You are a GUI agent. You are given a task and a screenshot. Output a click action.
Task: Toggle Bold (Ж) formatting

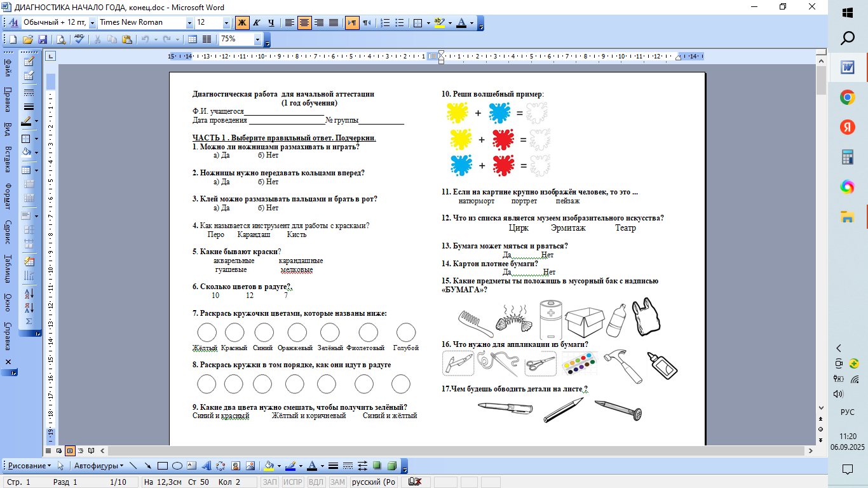242,23
